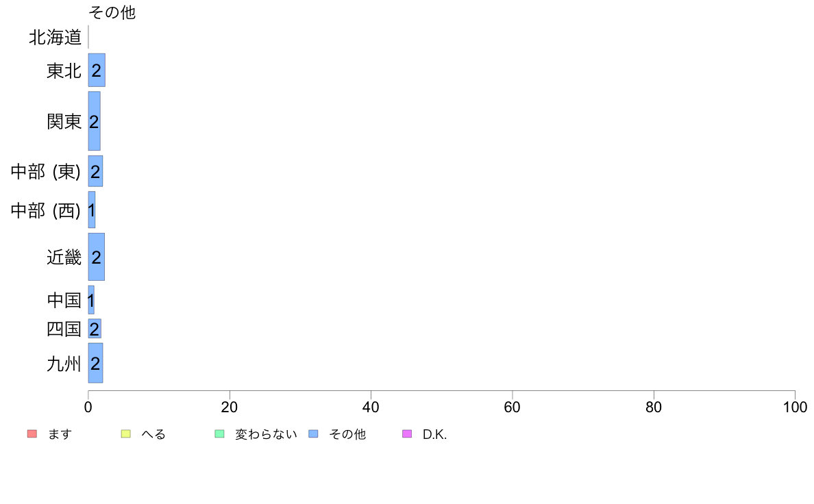Select the 東北 bar
The image size is (814, 504).
point(97,70)
